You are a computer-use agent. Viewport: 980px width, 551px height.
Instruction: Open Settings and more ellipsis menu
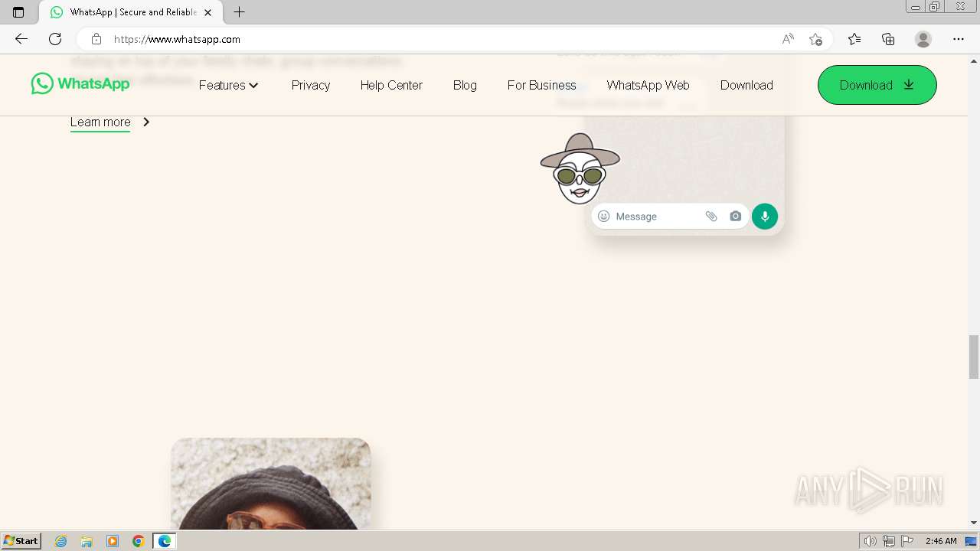(x=959, y=39)
